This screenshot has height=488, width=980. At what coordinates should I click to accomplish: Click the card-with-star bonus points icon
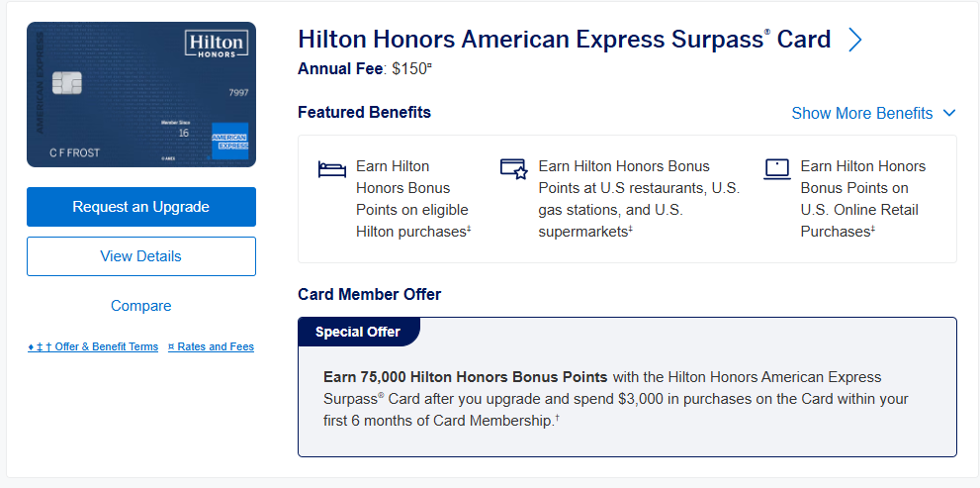513,168
